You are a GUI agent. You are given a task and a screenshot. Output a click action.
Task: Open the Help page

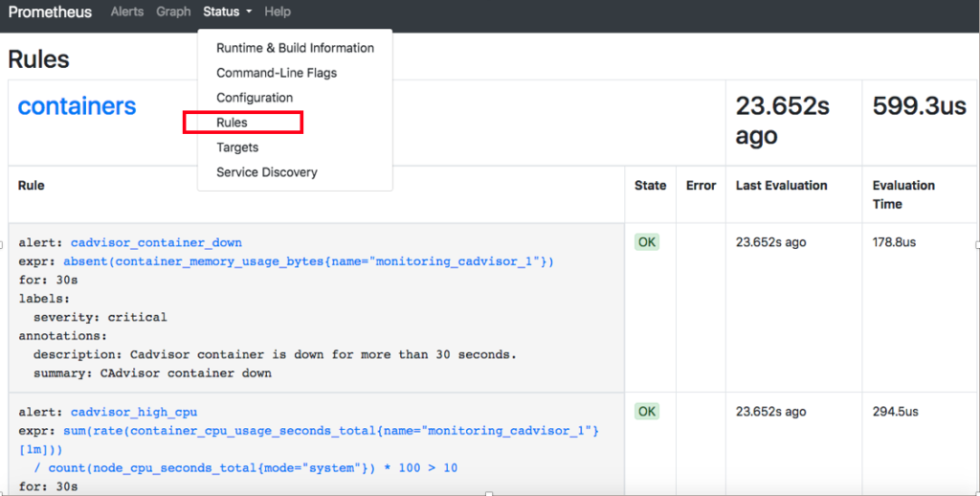click(x=278, y=11)
